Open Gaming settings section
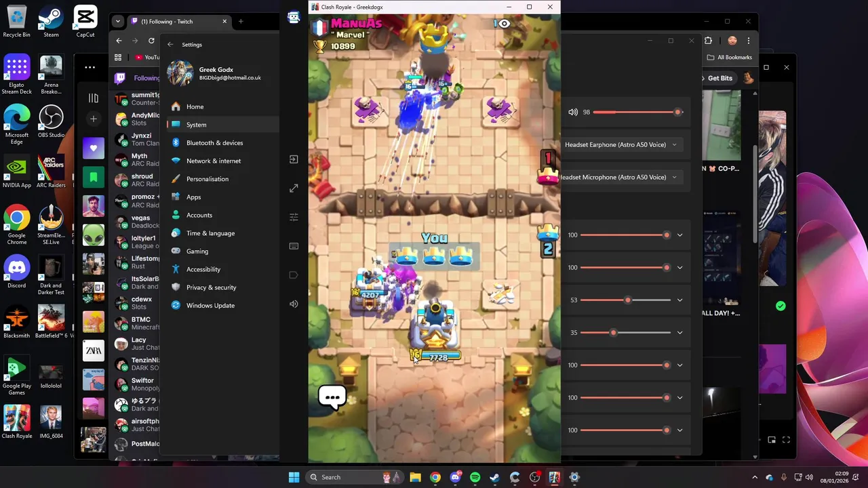 [x=222, y=251]
